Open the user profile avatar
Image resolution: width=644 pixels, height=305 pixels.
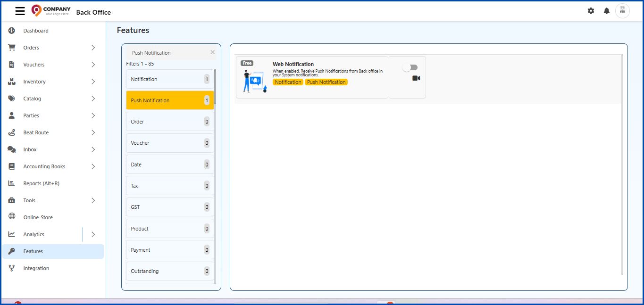click(x=622, y=11)
